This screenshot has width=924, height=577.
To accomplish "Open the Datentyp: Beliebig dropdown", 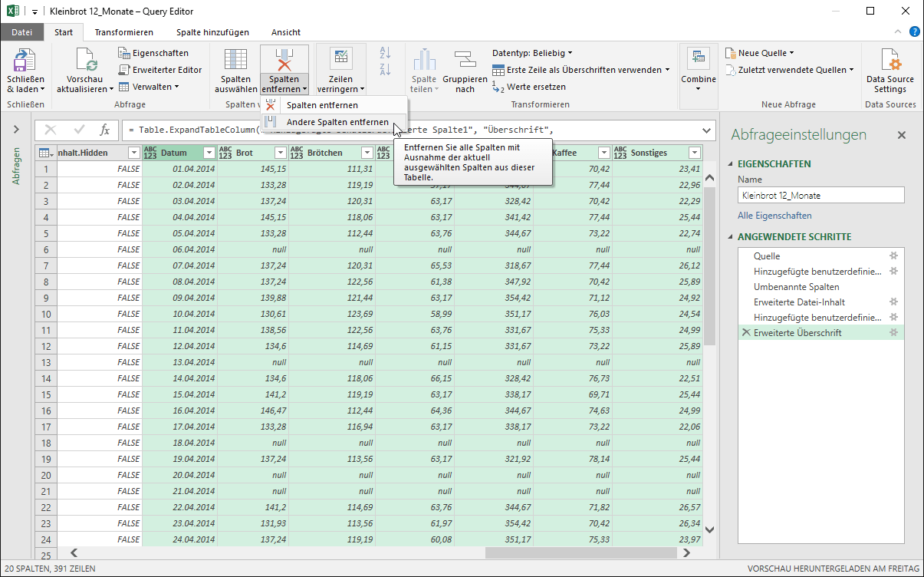I will [x=532, y=53].
